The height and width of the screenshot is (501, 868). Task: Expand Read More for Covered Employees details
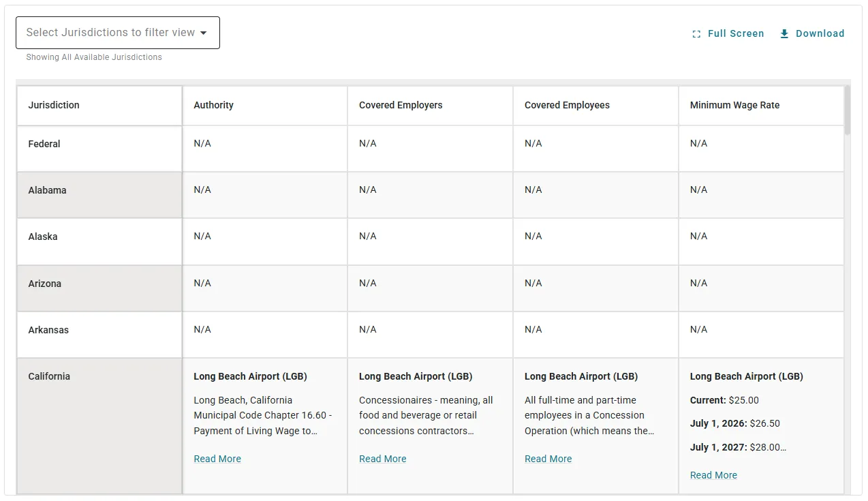point(548,459)
